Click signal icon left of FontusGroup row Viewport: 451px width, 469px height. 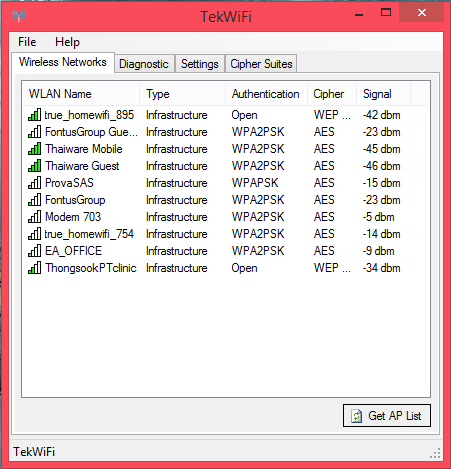[x=34, y=200]
